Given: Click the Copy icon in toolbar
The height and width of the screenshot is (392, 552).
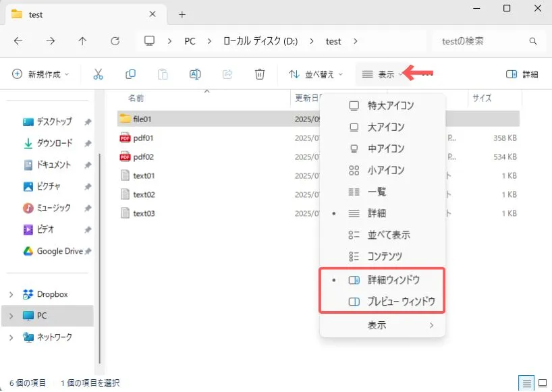Looking at the screenshot, I should pos(130,74).
